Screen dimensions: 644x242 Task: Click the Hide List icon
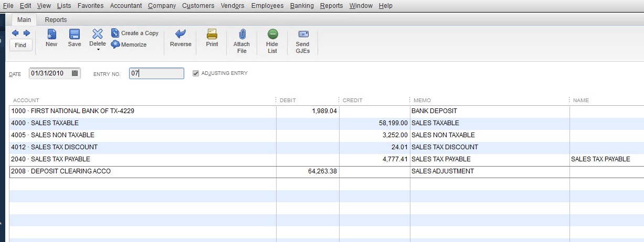[x=272, y=35]
